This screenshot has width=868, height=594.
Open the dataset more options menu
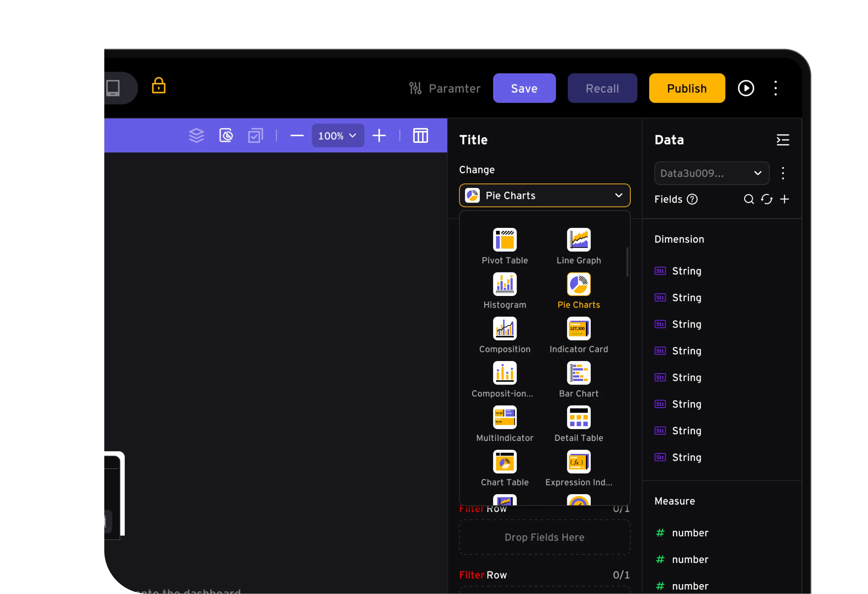(x=783, y=173)
